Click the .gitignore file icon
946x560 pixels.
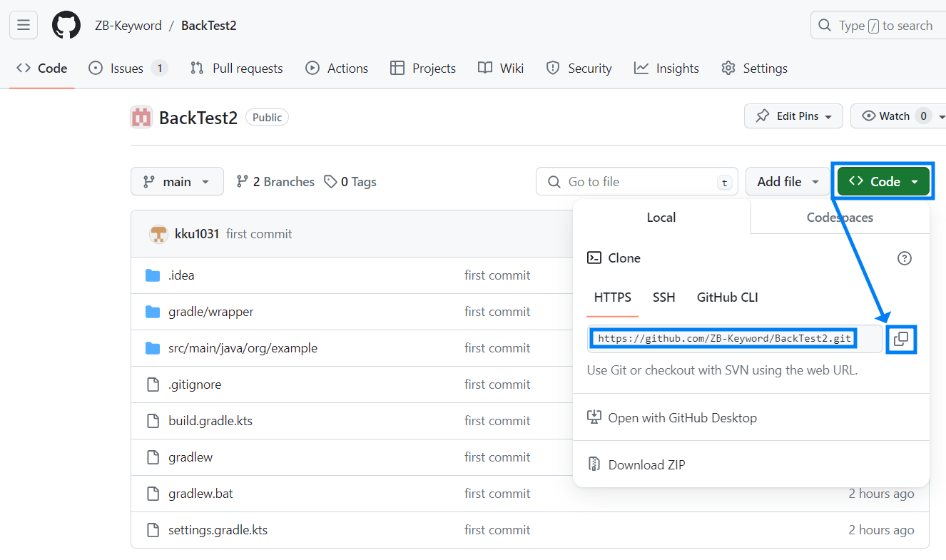[x=153, y=385]
